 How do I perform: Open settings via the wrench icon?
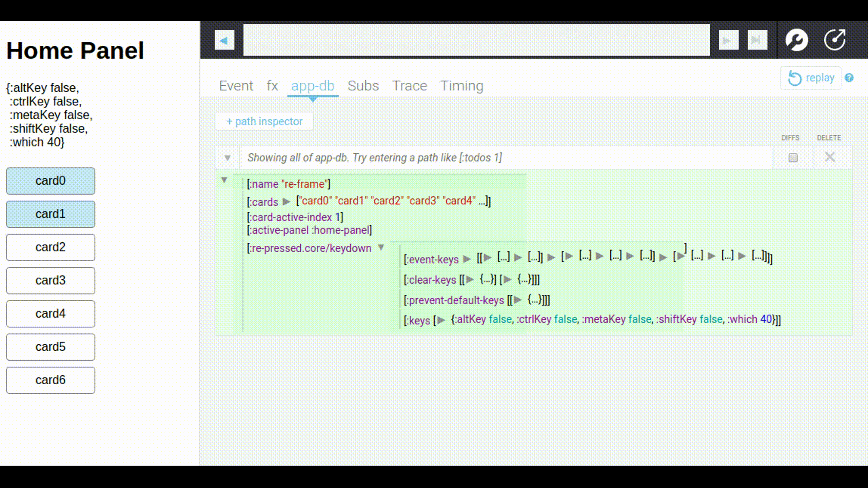pyautogui.click(x=796, y=40)
